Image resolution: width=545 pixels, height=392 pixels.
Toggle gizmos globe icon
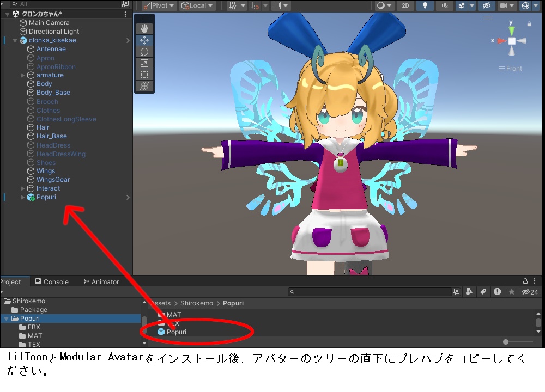pyautogui.click(x=525, y=5)
